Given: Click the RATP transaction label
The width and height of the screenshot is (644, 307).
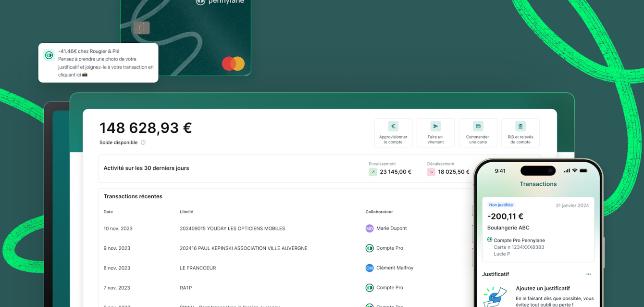Looking at the screenshot, I should (186, 288).
